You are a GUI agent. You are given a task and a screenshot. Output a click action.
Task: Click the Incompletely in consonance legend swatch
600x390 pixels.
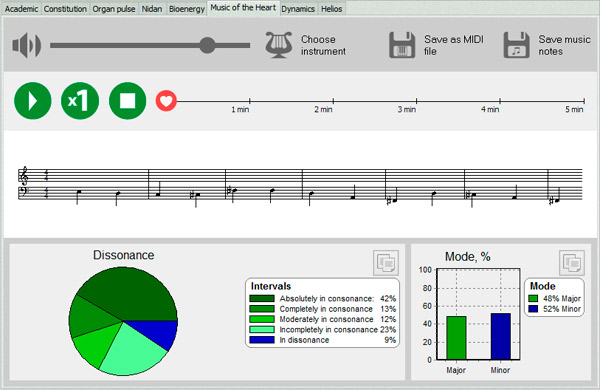pyautogui.click(x=262, y=330)
